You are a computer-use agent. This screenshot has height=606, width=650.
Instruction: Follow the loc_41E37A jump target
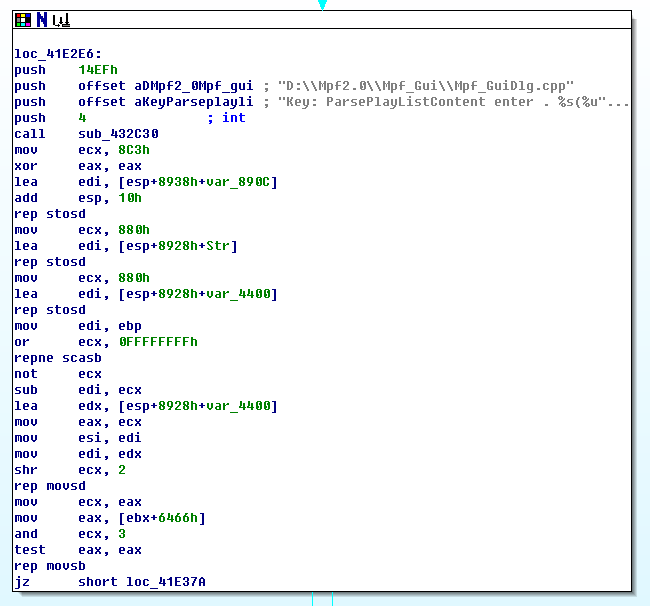pyautogui.click(x=166, y=582)
